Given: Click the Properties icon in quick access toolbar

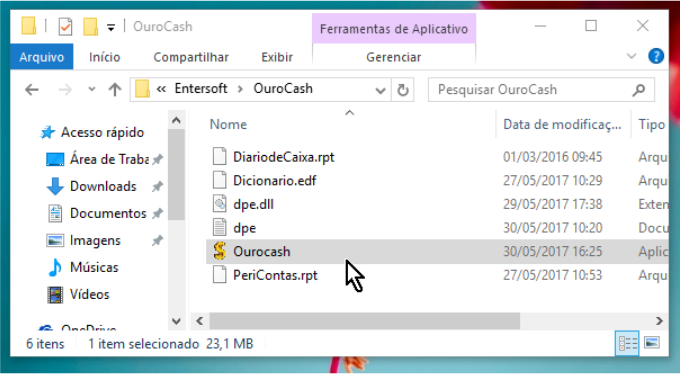Looking at the screenshot, I should coord(65,27).
